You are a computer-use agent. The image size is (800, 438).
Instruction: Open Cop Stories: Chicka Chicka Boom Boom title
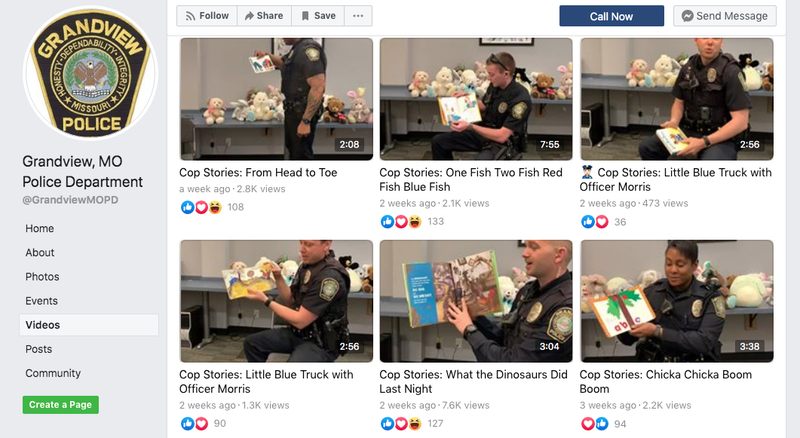[x=665, y=381]
